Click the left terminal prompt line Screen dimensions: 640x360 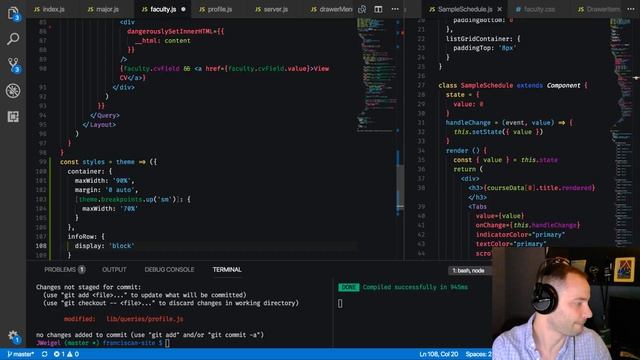pos(102,343)
